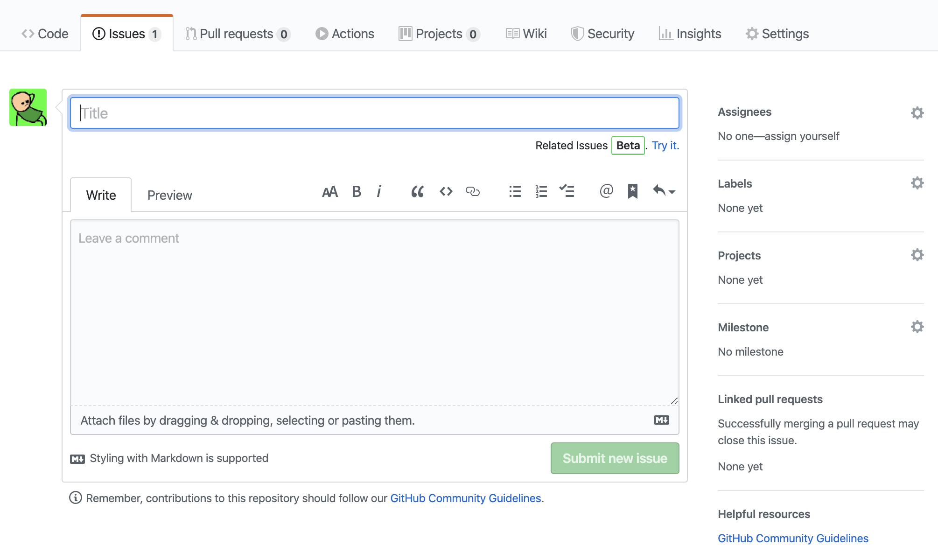Apply italic formatting icon
Image resolution: width=938 pixels, height=560 pixels.
click(379, 192)
